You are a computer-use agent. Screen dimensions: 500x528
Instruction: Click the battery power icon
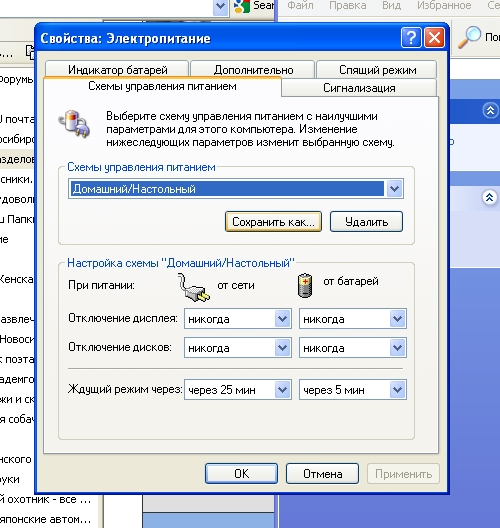[305, 285]
